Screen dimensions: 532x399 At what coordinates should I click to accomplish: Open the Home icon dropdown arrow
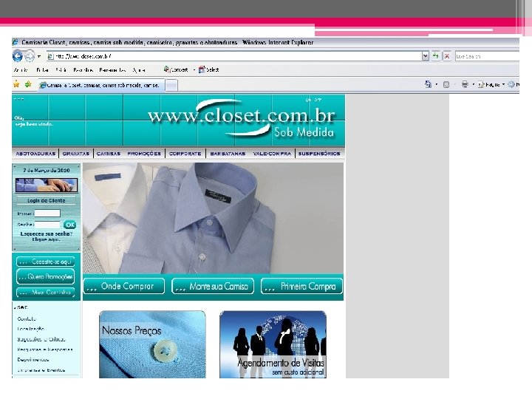437,84
